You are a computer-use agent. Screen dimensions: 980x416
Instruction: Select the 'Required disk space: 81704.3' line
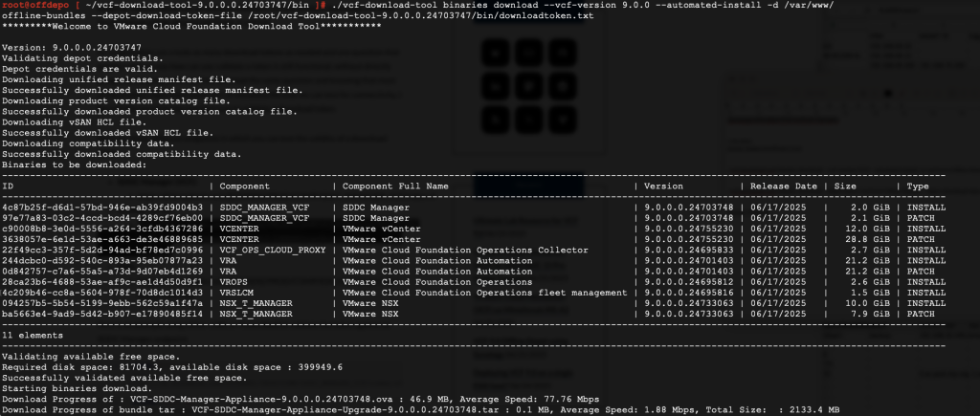pyautogui.click(x=172, y=366)
